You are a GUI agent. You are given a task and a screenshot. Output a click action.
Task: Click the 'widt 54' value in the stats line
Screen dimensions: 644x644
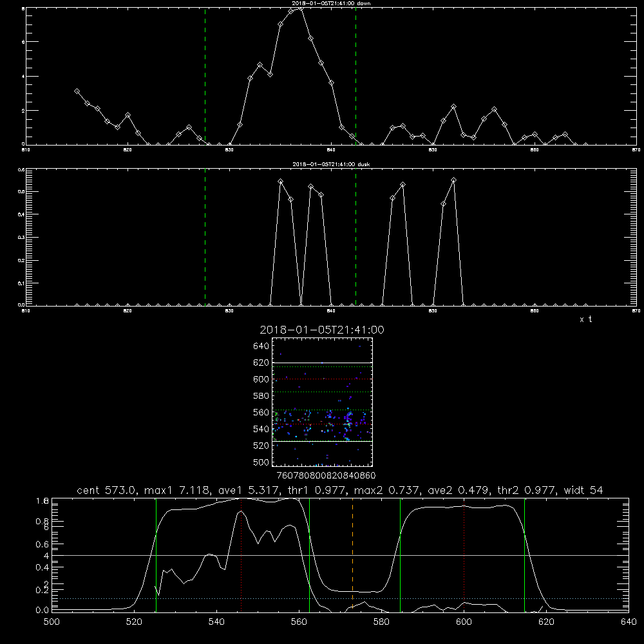pos(583,490)
